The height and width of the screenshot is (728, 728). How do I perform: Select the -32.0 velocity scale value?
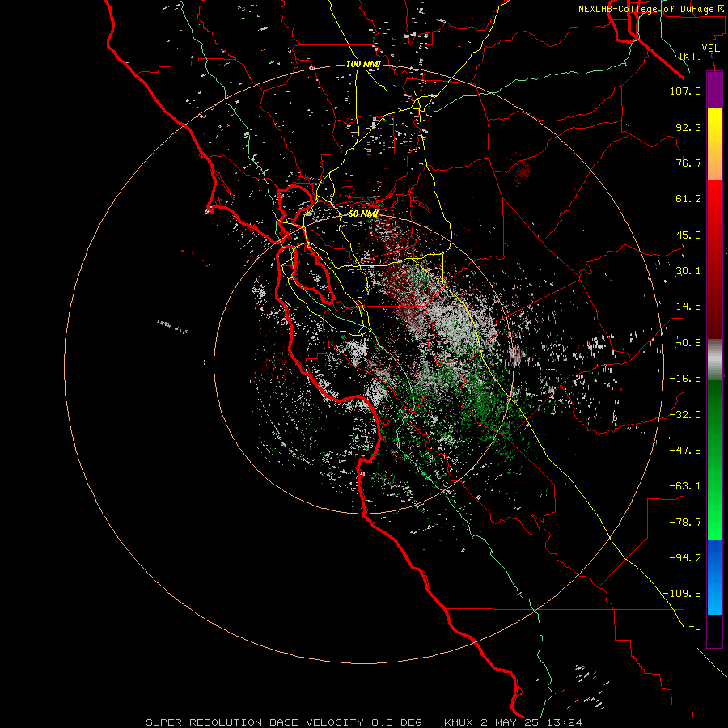685,415
